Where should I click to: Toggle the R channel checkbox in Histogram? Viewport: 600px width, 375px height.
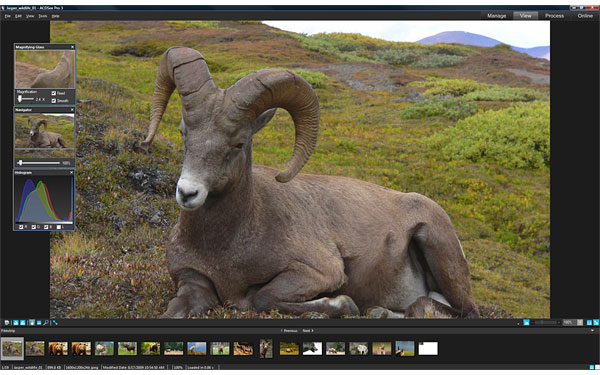click(x=21, y=227)
